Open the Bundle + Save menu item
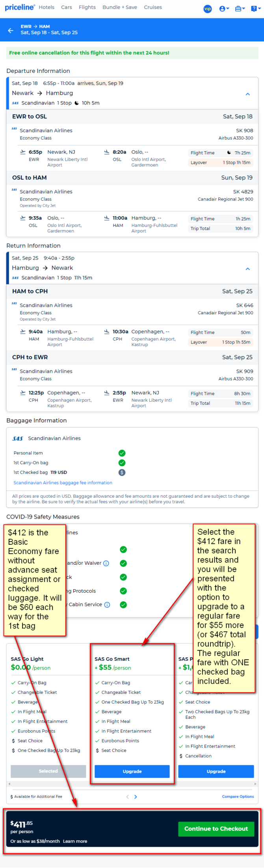Viewport: 264px width, 868px height. click(x=120, y=7)
